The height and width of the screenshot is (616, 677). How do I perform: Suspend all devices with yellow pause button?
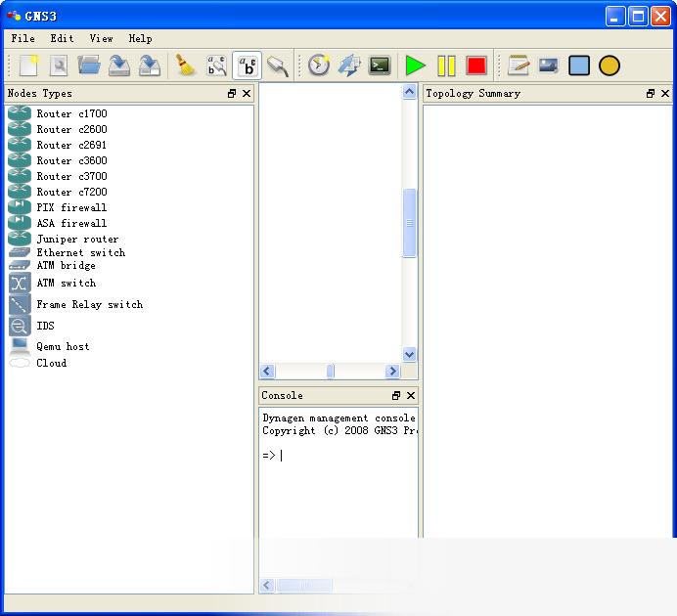(x=446, y=66)
